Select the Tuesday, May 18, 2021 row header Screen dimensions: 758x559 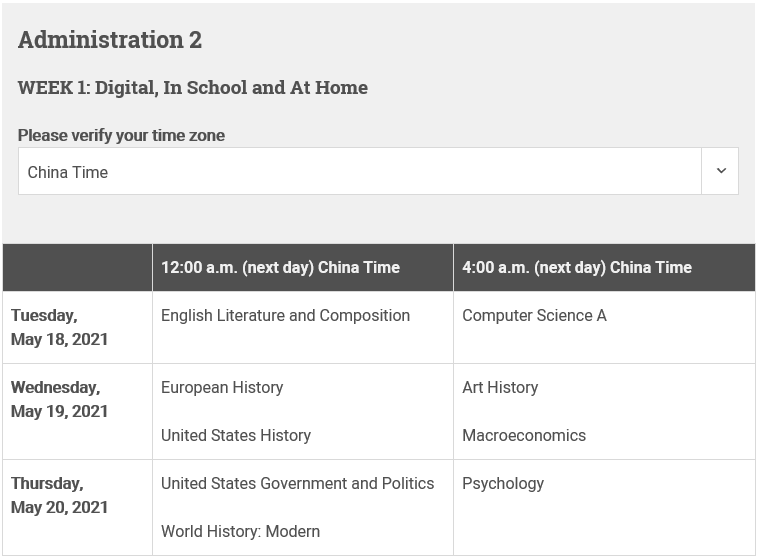(x=77, y=327)
